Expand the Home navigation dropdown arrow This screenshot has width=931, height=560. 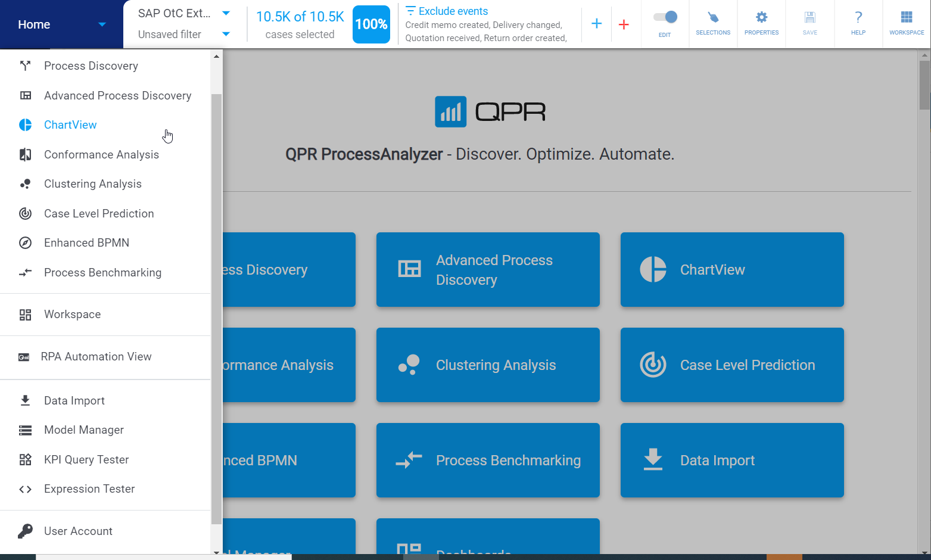(102, 24)
